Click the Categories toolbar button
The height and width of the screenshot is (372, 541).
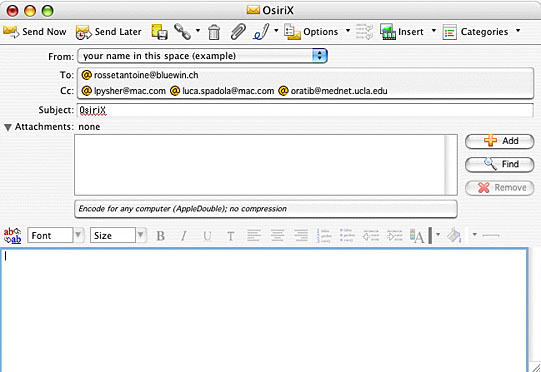coord(475,32)
